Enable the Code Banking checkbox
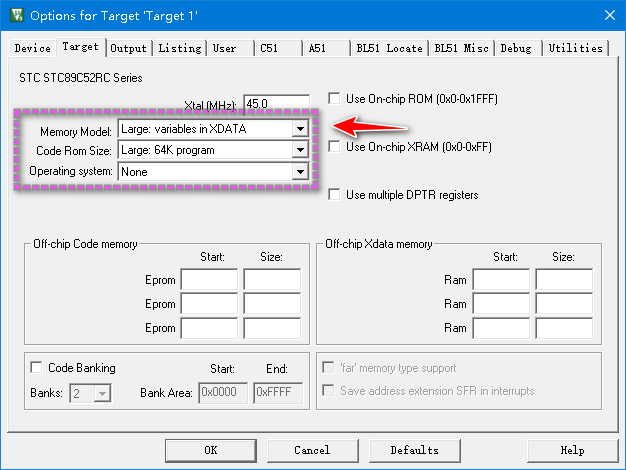Viewport: 626px width, 470px height. point(36,367)
